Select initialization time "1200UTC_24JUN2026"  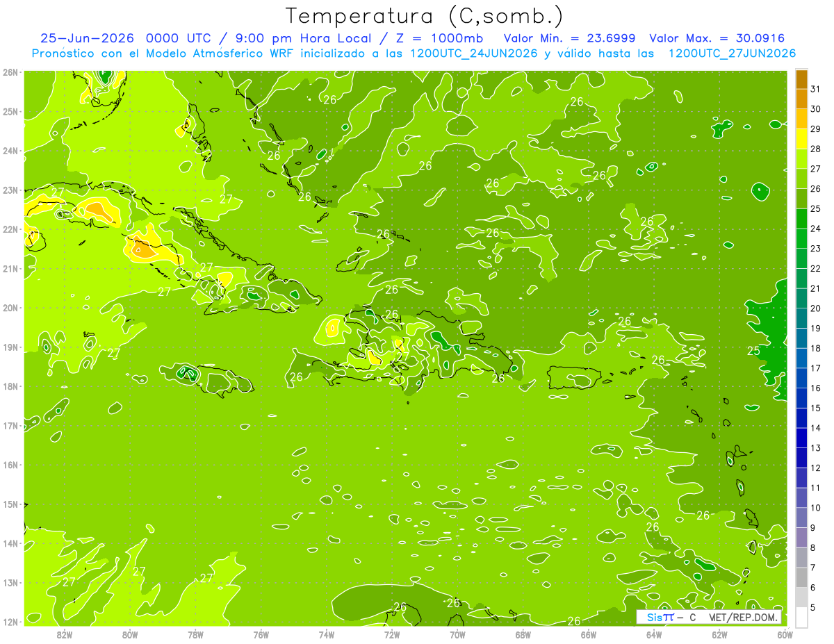473,53
